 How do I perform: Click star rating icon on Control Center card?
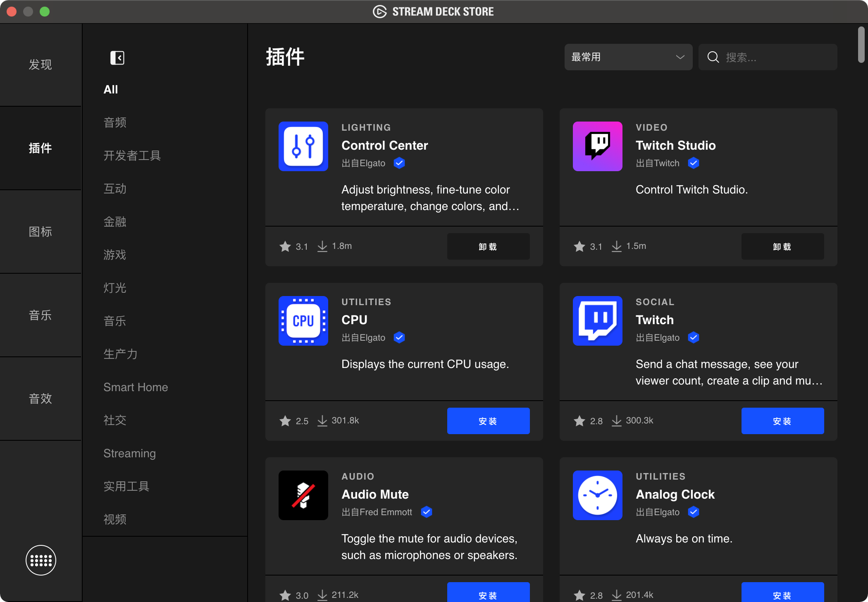(x=285, y=246)
